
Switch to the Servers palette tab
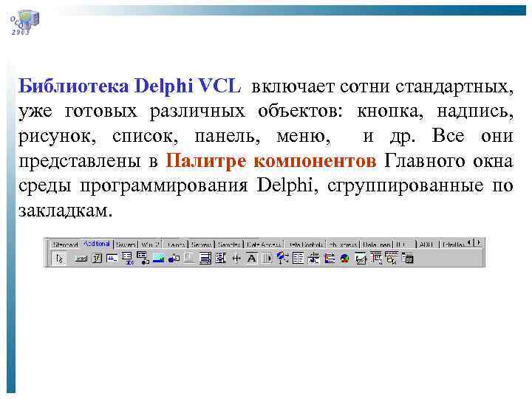(202, 245)
